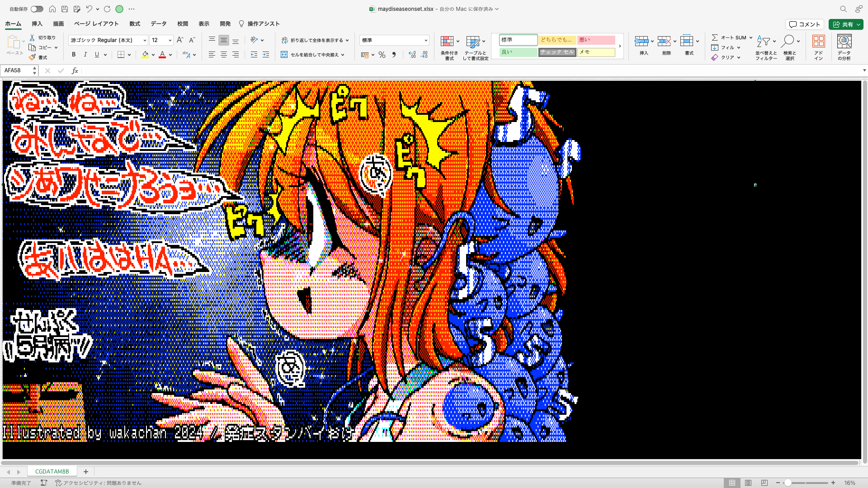Click the font color A swatch
Viewport: 868px width, 488px height.
click(162, 55)
